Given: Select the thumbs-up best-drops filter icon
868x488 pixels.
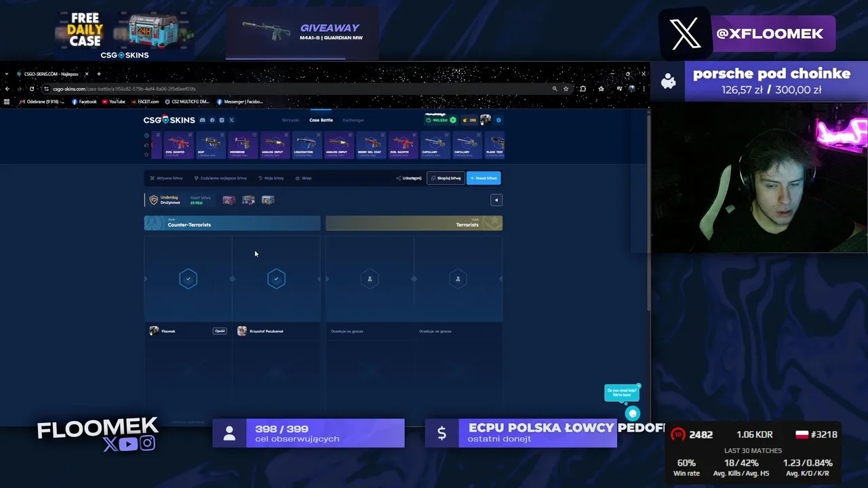Looking at the screenshot, I should click(x=146, y=145).
